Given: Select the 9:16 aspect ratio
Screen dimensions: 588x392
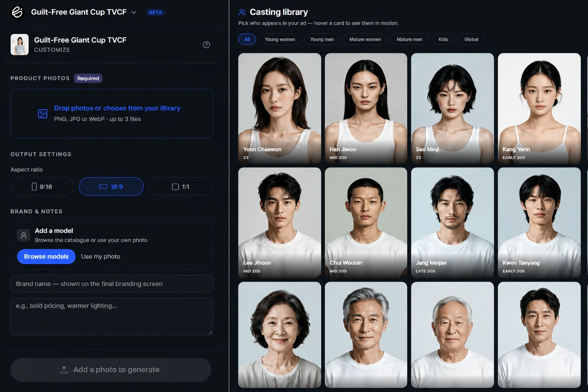Looking at the screenshot, I should pos(42,186).
